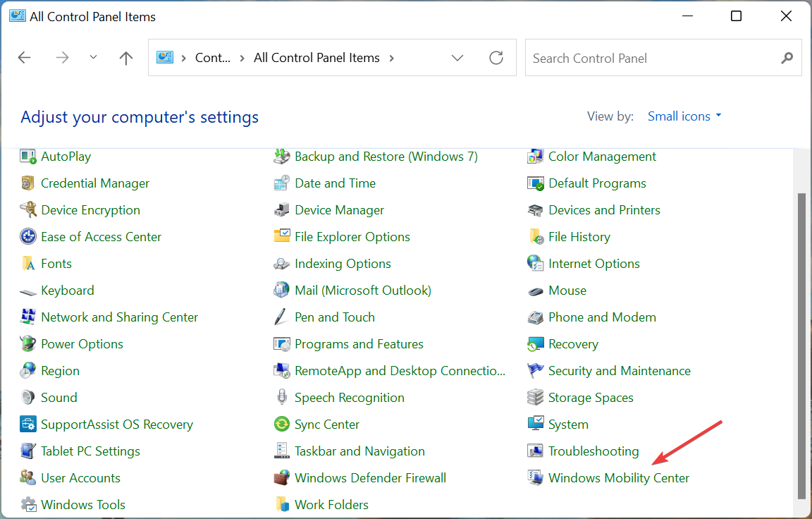812x519 pixels.
Task: Refresh the Control Panel view
Action: (496, 58)
